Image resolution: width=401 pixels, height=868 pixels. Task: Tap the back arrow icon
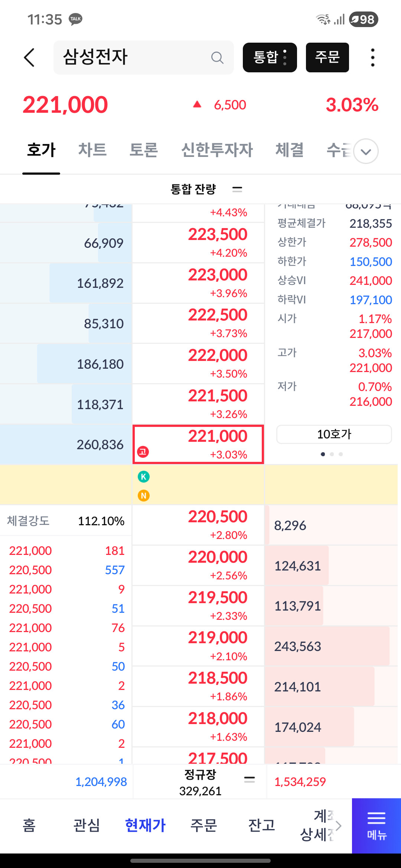29,57
